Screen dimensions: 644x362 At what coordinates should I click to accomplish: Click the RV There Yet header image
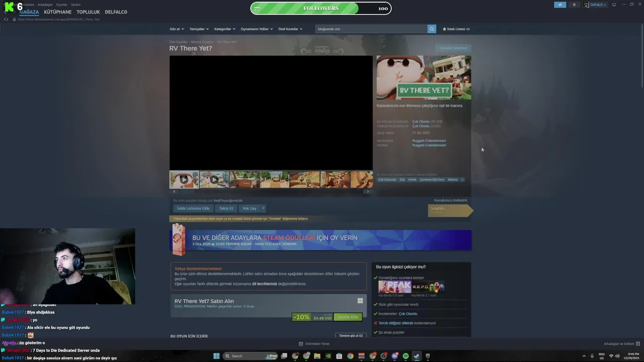(x=424, y=77)
